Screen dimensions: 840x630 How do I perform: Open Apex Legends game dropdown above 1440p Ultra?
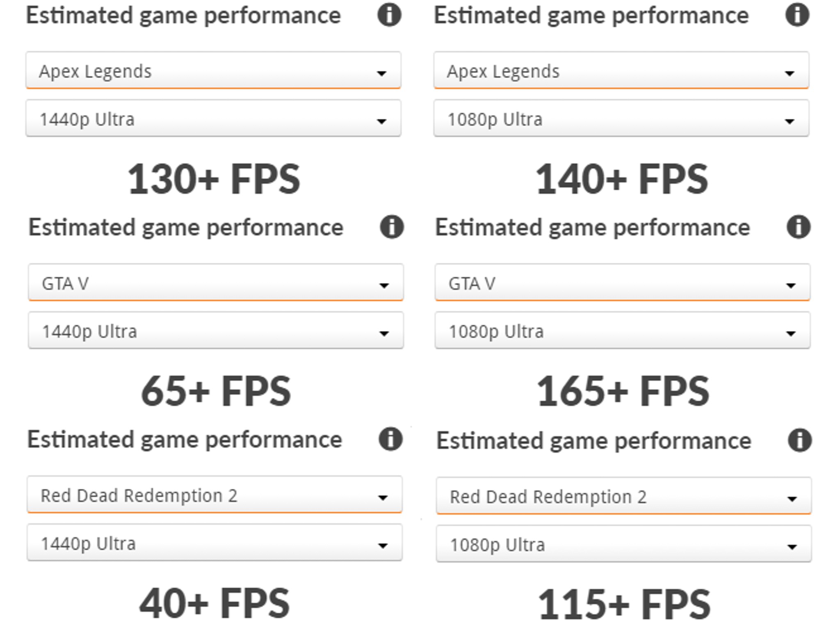pos(213,71)
